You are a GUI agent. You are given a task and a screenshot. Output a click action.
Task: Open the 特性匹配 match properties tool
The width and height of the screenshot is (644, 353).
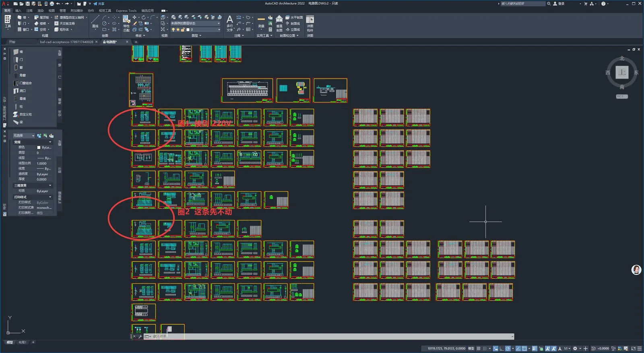click(x=126, y=23)
